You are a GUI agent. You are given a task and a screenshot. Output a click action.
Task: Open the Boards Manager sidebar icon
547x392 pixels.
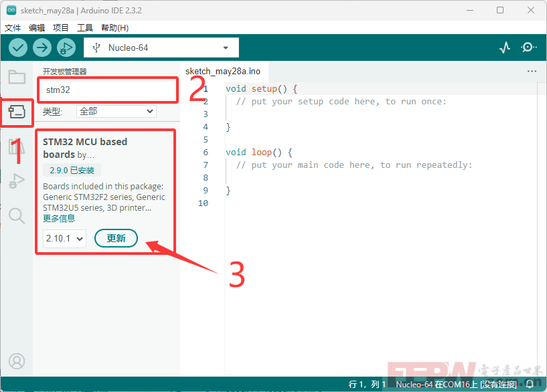17,112
